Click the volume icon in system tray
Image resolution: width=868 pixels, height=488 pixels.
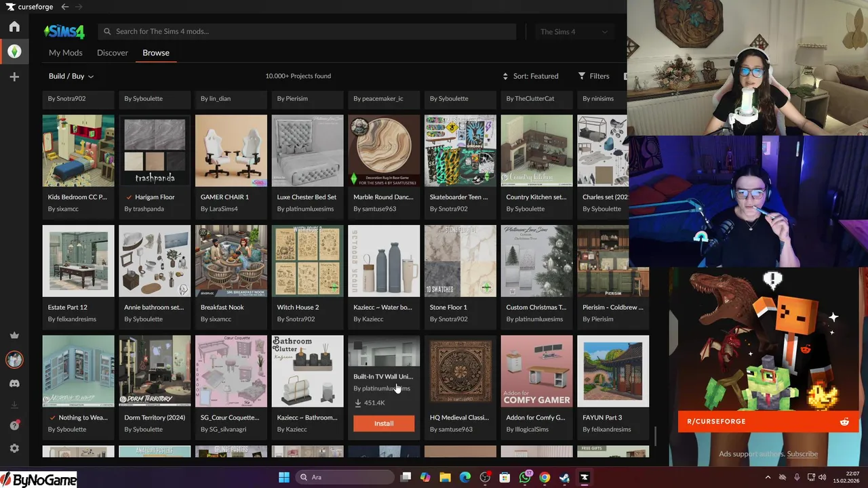click(822, 477)
